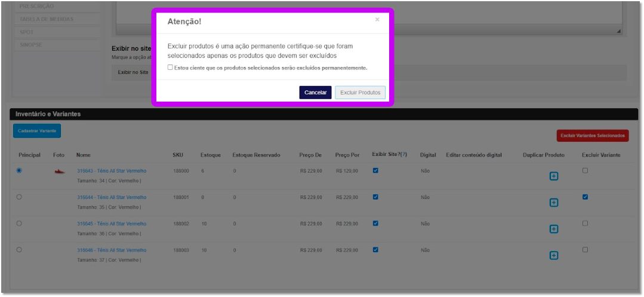This screenshot has height=297, width=644.
Task: Check Excluir Variante box for SKU 188000
Action: [x=586, y=171]
